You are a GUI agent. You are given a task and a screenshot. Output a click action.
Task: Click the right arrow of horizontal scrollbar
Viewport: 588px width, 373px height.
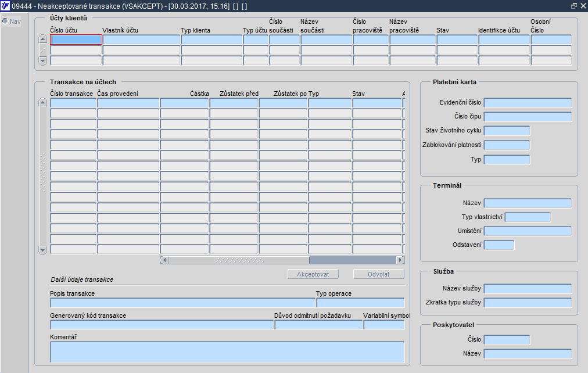400,260
